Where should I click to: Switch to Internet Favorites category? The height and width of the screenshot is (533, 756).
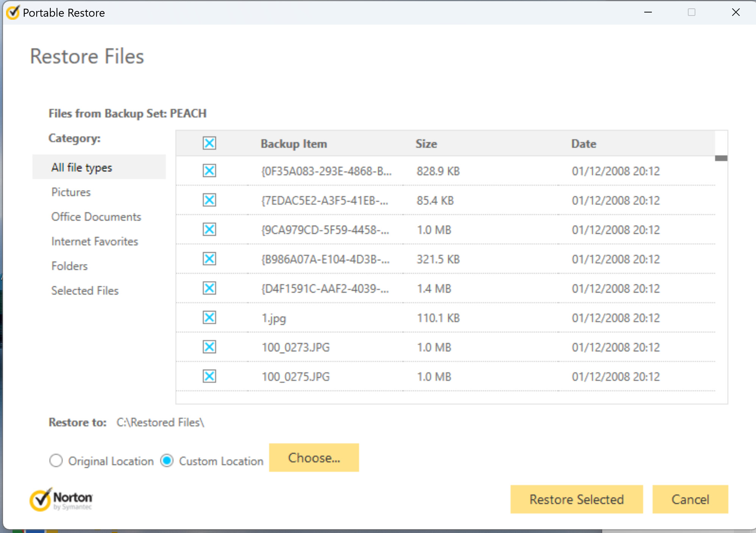click(x=95, y=241)
